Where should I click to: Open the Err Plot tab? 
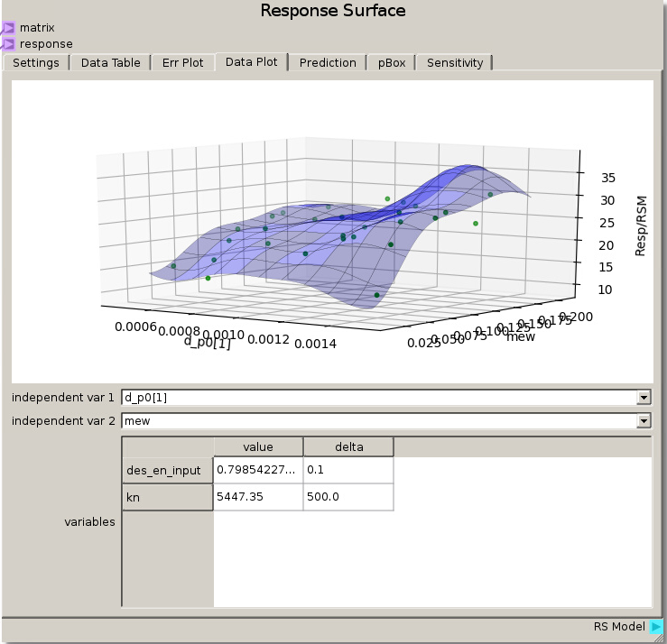point(183,63)
